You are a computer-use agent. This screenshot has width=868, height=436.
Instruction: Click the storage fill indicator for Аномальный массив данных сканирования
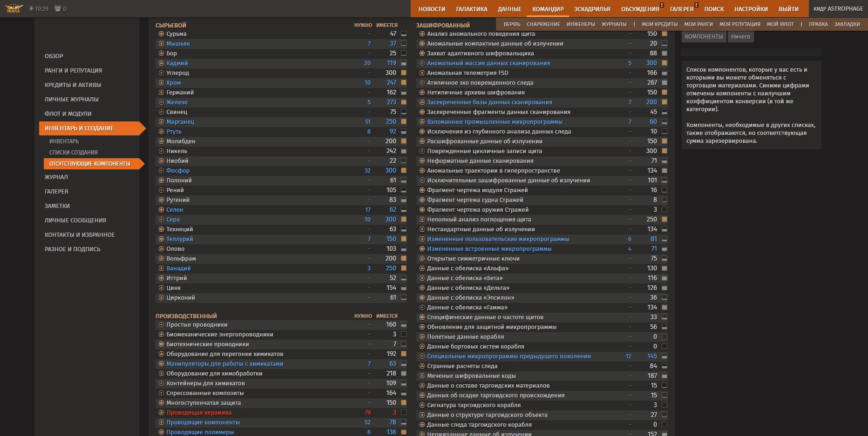point(665,63)
